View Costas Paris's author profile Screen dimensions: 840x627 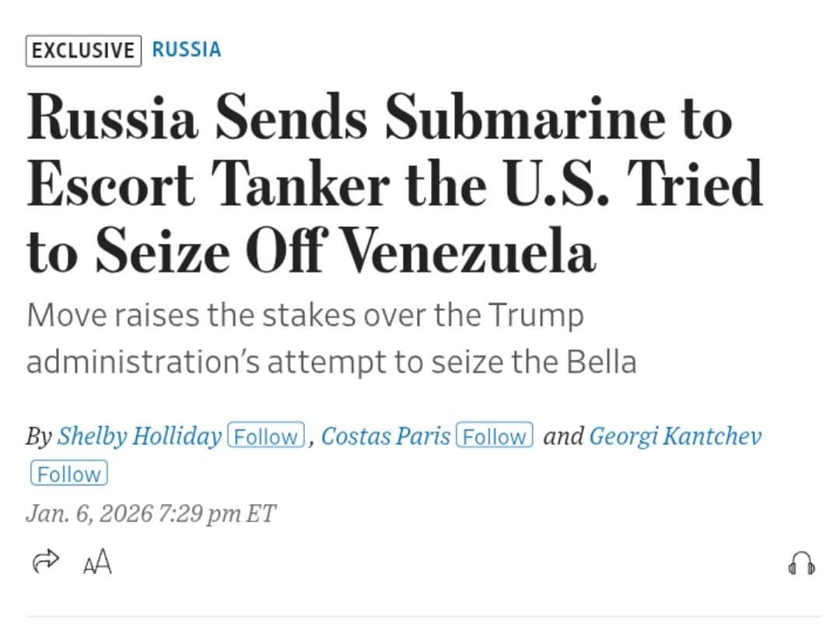385,436
